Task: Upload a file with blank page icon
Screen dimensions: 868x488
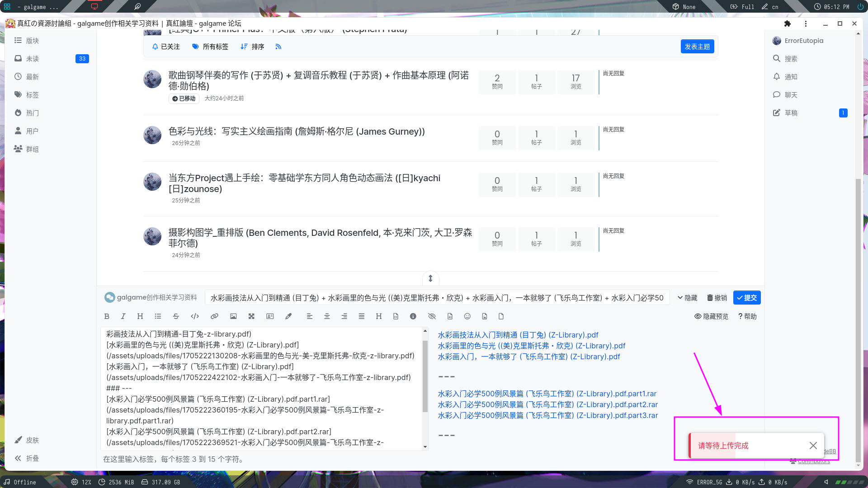Action: [501, 316]
